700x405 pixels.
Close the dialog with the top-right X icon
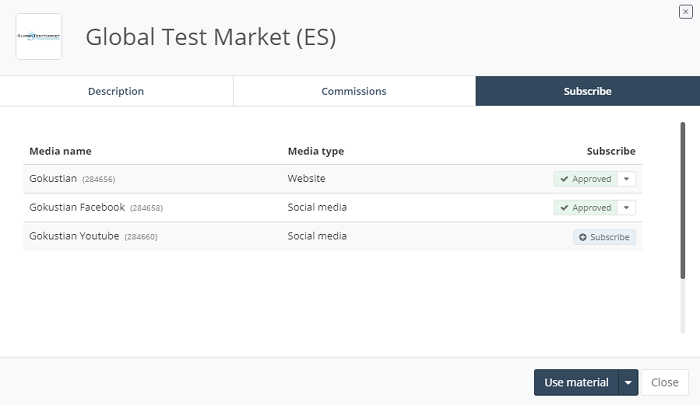[x=685, y=12]
